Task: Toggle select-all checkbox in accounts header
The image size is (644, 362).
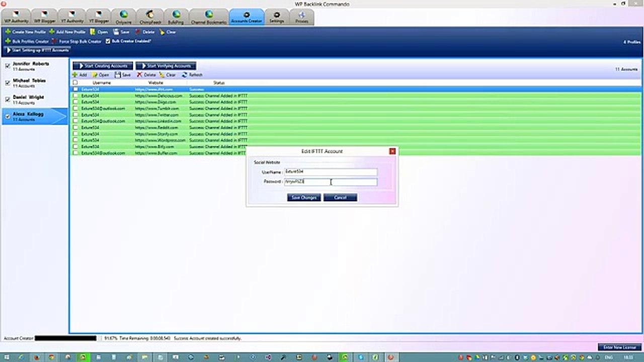Action: pos(75,82)
